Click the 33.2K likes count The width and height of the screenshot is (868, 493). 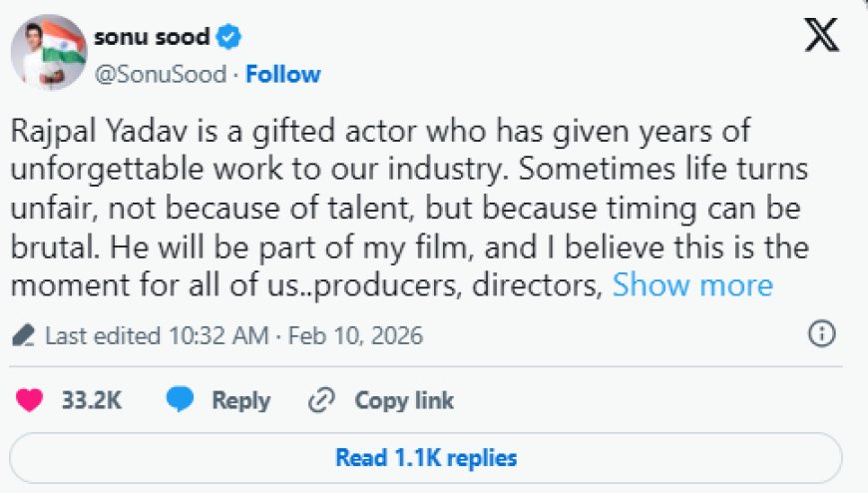pyautogui.click(x=91, y=400)
